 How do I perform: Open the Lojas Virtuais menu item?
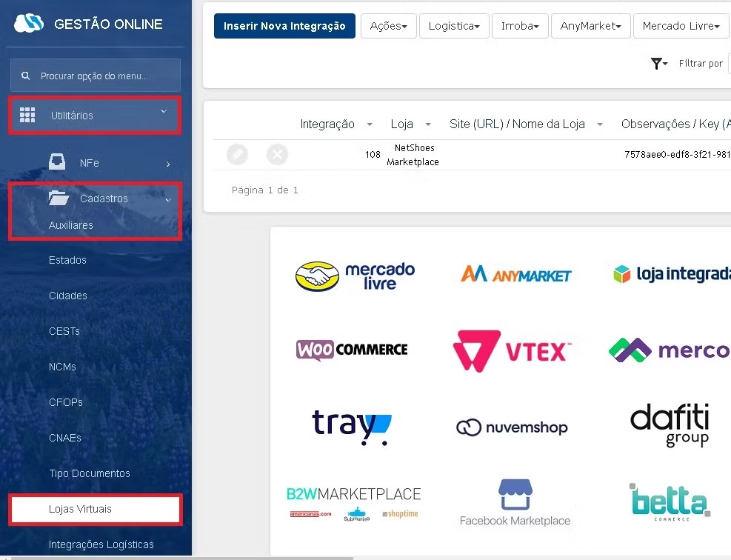pos(96,509)
